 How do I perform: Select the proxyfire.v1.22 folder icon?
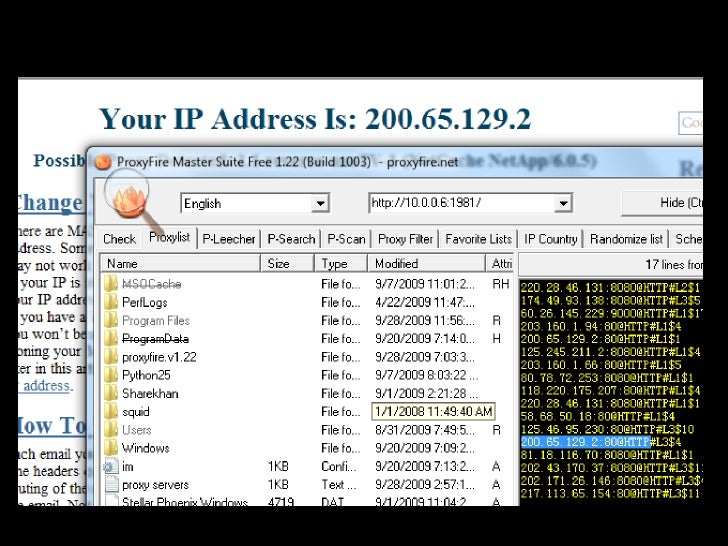coord(110,357)
